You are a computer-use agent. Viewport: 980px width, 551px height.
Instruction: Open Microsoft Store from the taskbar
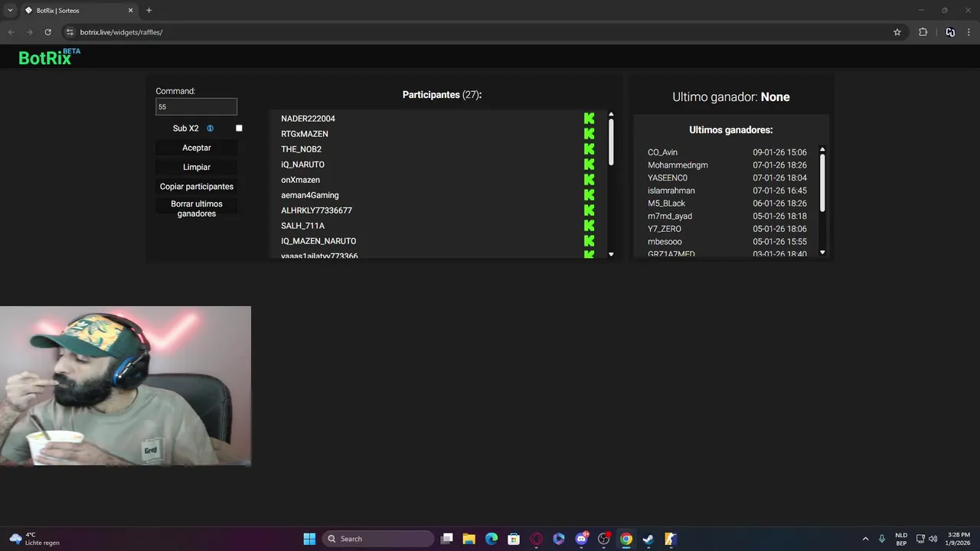514,539
